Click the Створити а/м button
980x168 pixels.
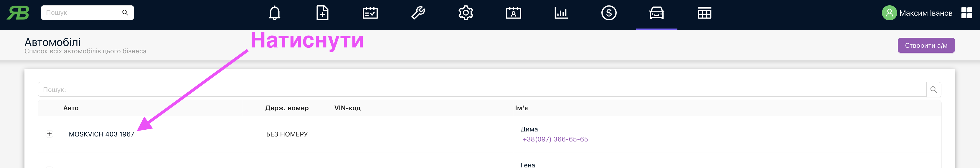click(x=925, y=46)
